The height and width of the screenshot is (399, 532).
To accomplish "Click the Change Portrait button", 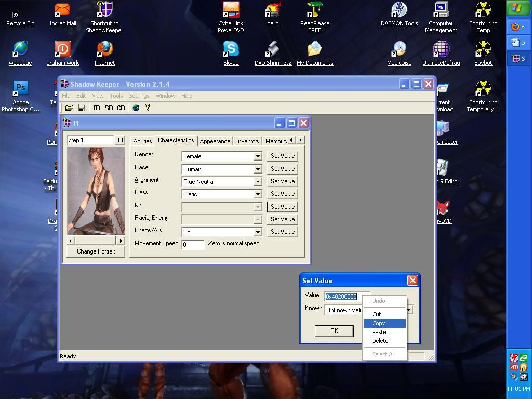I will click(96, 251).
